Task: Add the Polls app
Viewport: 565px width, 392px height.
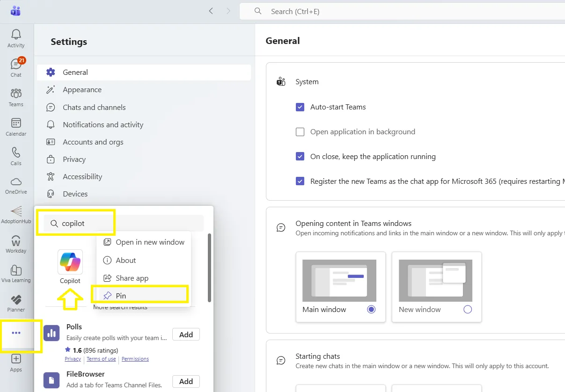Action: [186, 334]
